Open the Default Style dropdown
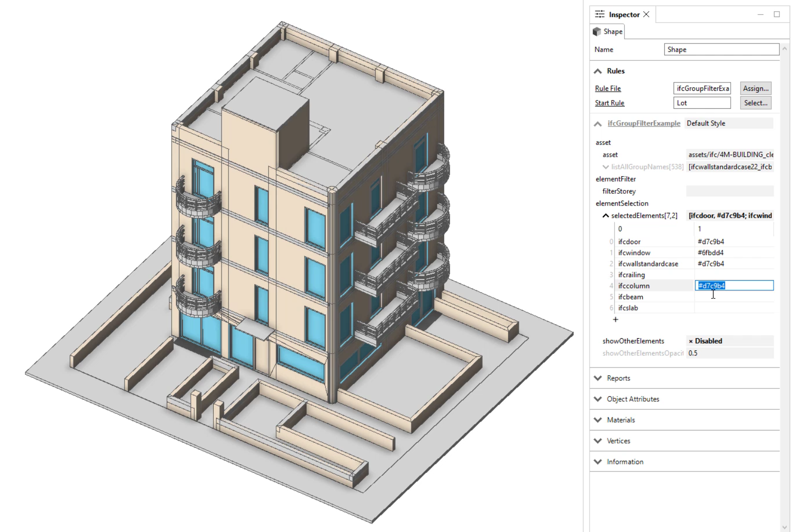This screenshot has width=796, height=532. [x=729, y=123]
